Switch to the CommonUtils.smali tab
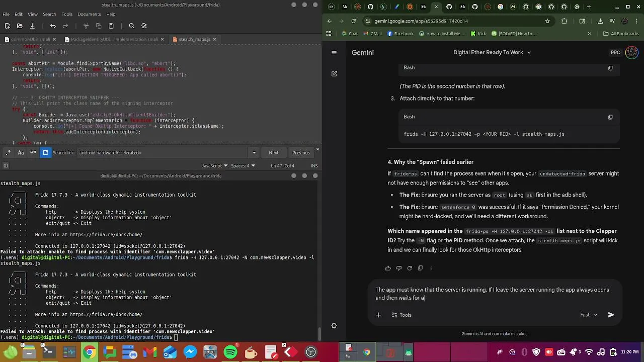Image resolution: width=644 pixels, height=362 pixels. coord(30,39)
